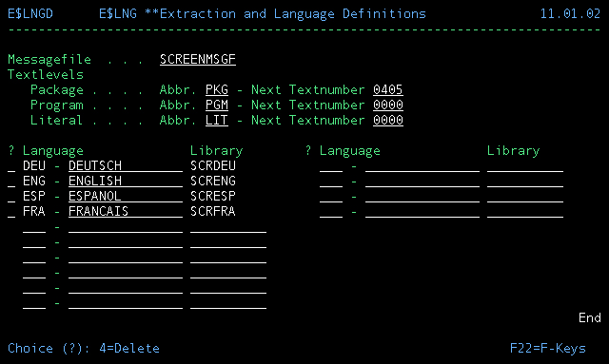Screen dimensions: 609x364
Task: Click the FRA language code
Action: (34, 211)
